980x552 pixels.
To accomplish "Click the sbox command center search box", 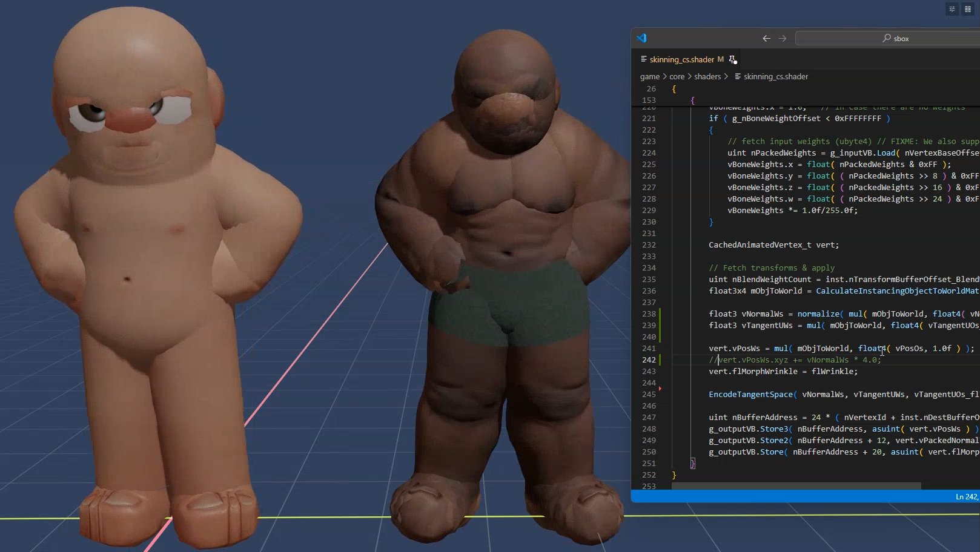I will [888, 38].
